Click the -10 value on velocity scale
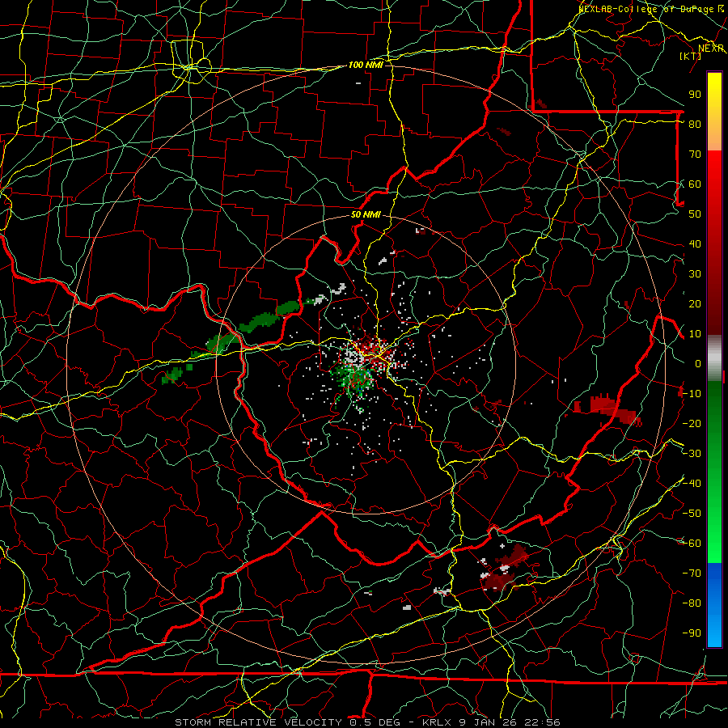This screenshot has height=728, width=728. [692, 394]
